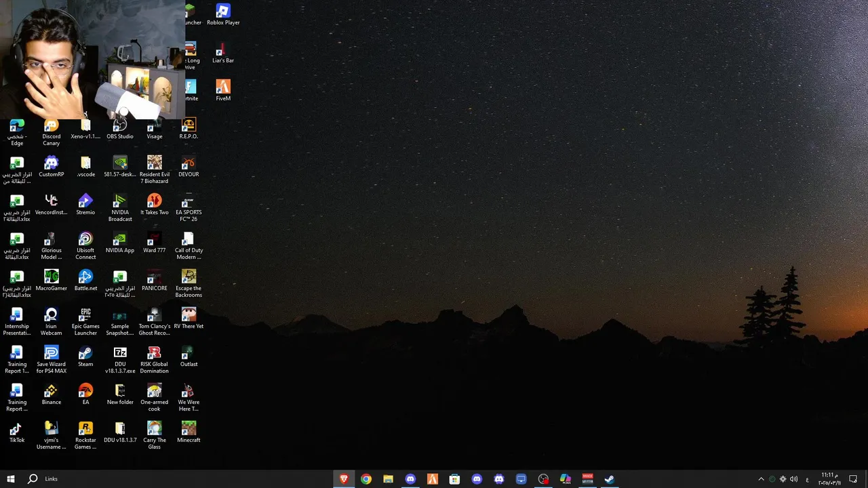The height and width of the screenshot is (488, 868).
Task: Select the DEVOUR game shortcut
Action: coord(189,167)
